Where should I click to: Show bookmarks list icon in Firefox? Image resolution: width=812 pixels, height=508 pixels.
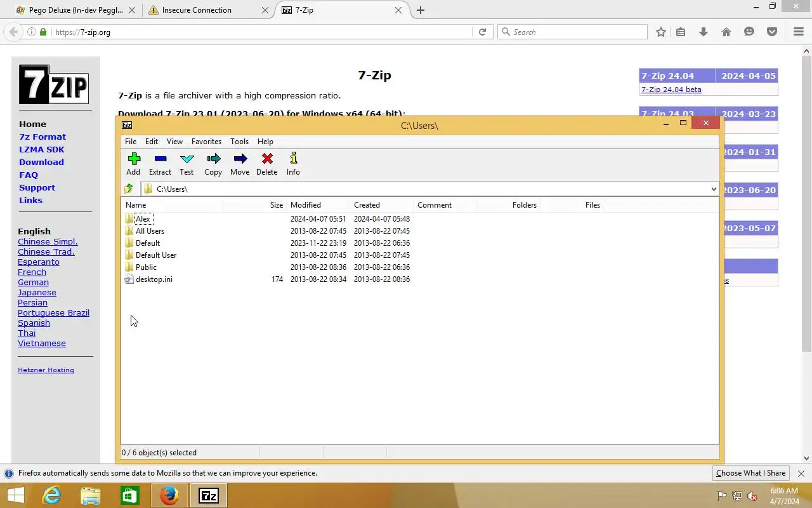(681, 32)
